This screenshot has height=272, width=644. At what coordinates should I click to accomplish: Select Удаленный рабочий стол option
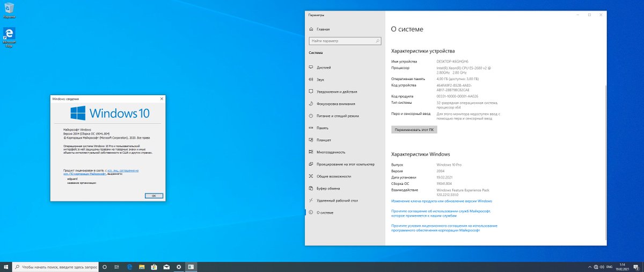(337, 200)
